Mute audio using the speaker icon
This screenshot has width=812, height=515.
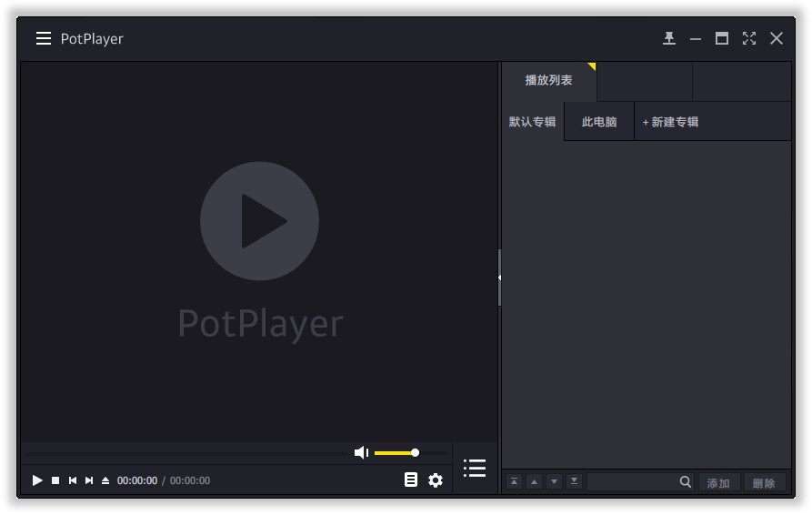361,453
